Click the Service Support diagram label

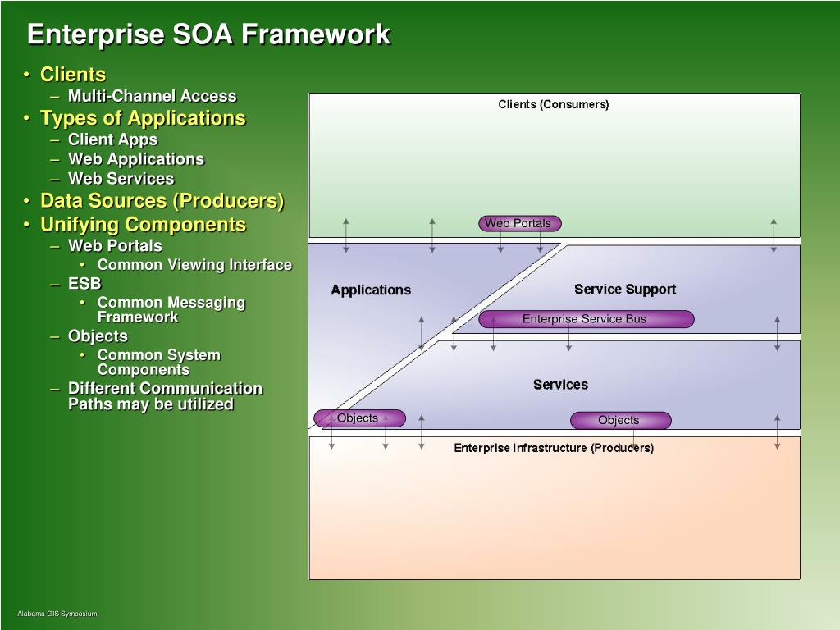(x=625, y=290)
